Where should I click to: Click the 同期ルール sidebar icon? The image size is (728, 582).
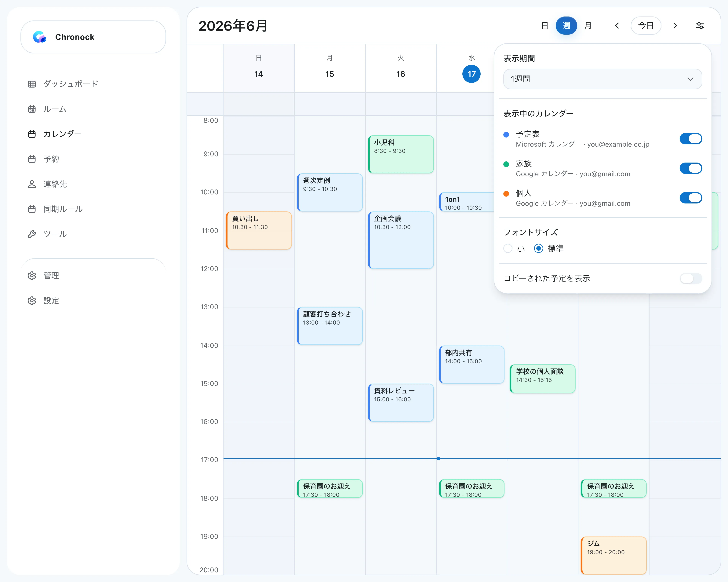pyautogui.click(x=32, y=209)
